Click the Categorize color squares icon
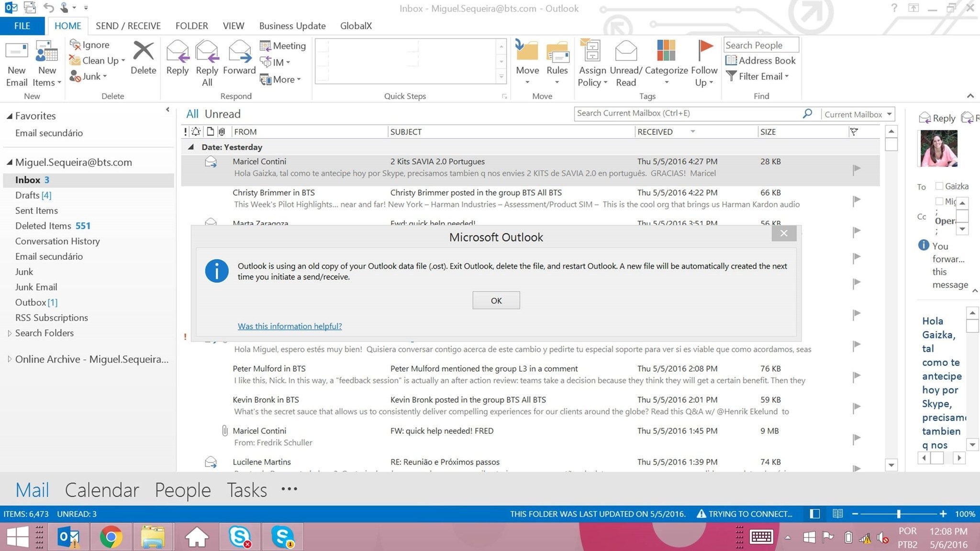The width and height of the screenshot is (980, 551). pyautogui.click(x=666, y=51)
